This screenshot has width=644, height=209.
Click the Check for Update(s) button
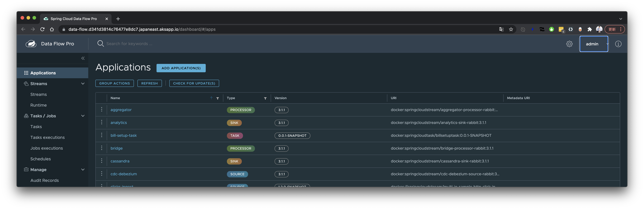tap(194, 83)
